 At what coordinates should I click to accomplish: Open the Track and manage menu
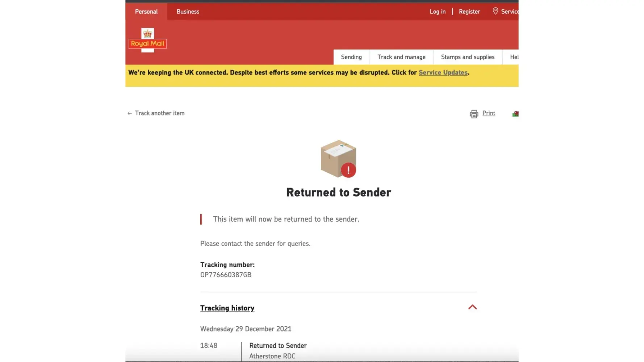click(x=401, y=57)
